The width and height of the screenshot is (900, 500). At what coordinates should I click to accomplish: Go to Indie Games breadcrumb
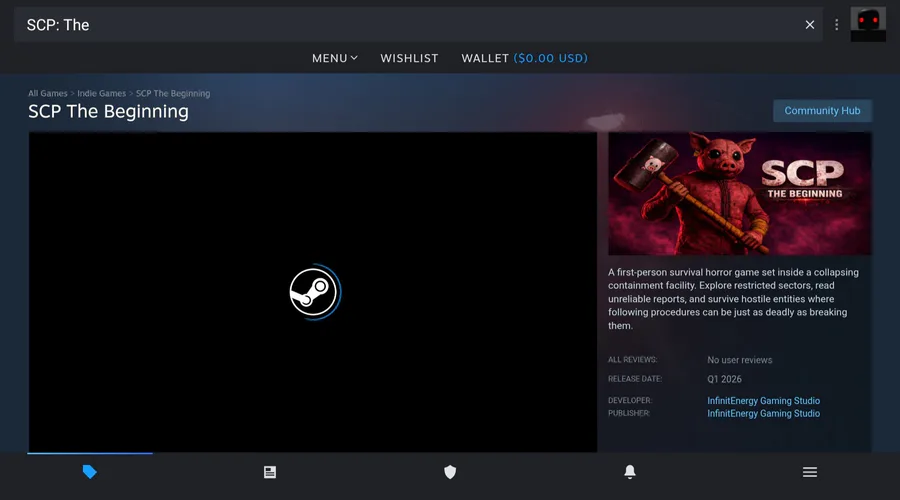coord(102,93)
